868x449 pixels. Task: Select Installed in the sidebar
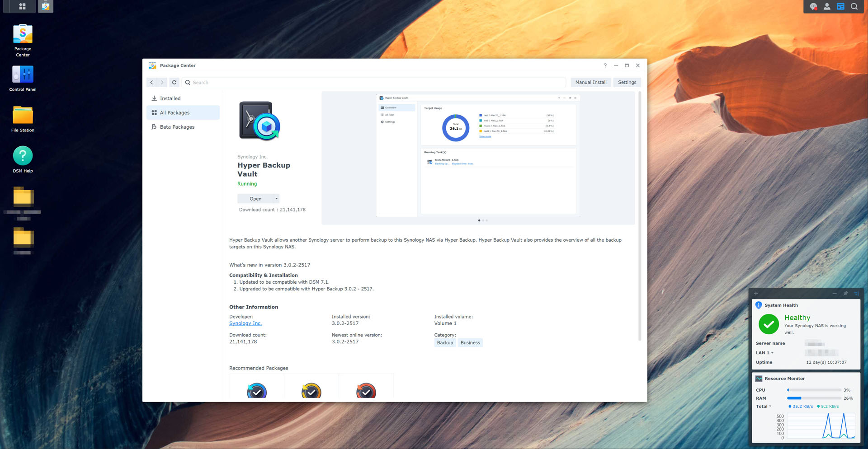tap(183, 98)
